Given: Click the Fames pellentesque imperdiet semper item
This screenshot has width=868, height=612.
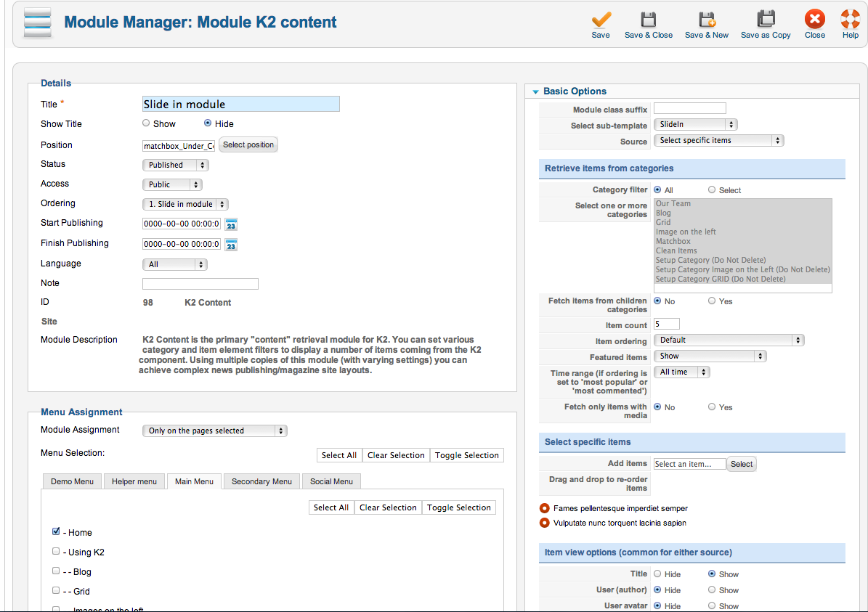Looking at the screenshot, I should click(x=620, y=508).
